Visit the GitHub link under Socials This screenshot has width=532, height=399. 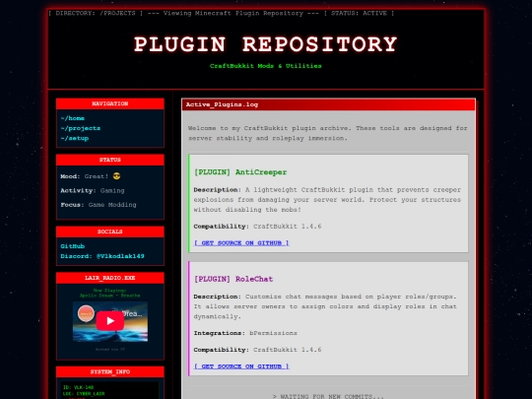[x=73, y=246]
